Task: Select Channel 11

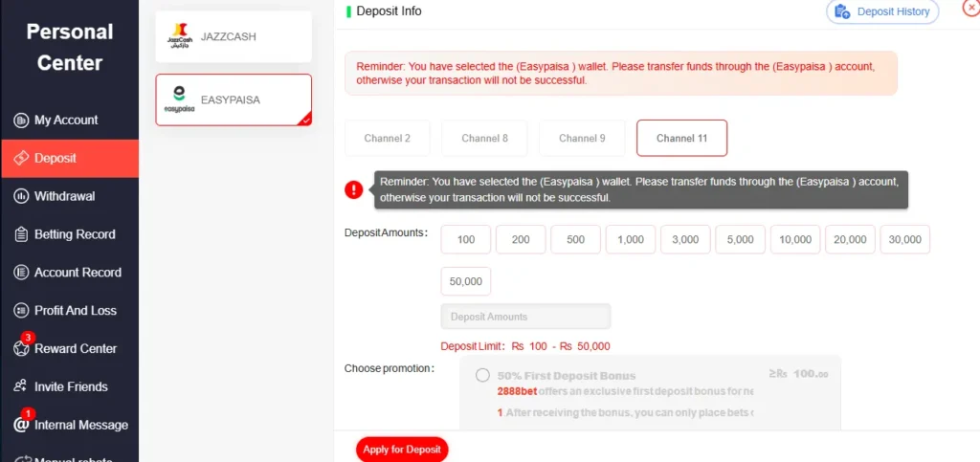Action: point(681,138)
